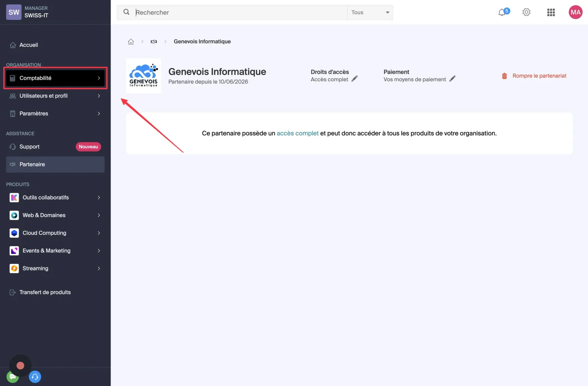Expand Streaming chevron
This screenshot has width=588, height=386.
pos(99,268)
